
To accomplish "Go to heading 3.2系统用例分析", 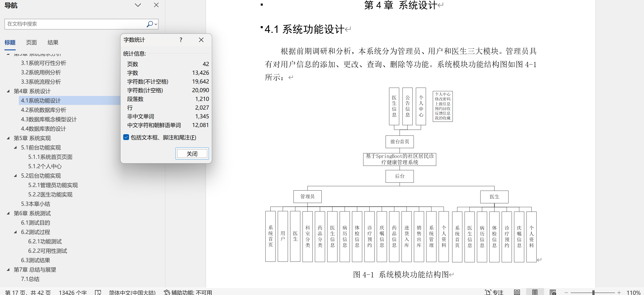I will [41, 72].
